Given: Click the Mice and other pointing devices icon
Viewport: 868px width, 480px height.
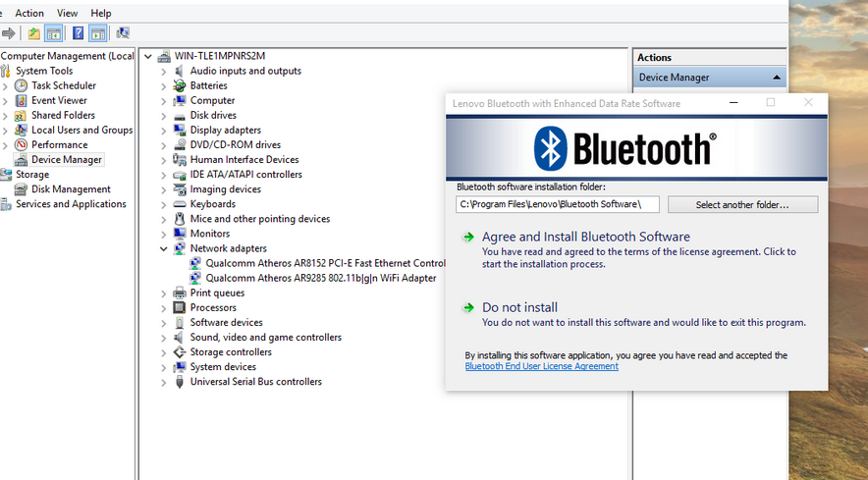Looking at the screenshot, I should tap(180, 219).
